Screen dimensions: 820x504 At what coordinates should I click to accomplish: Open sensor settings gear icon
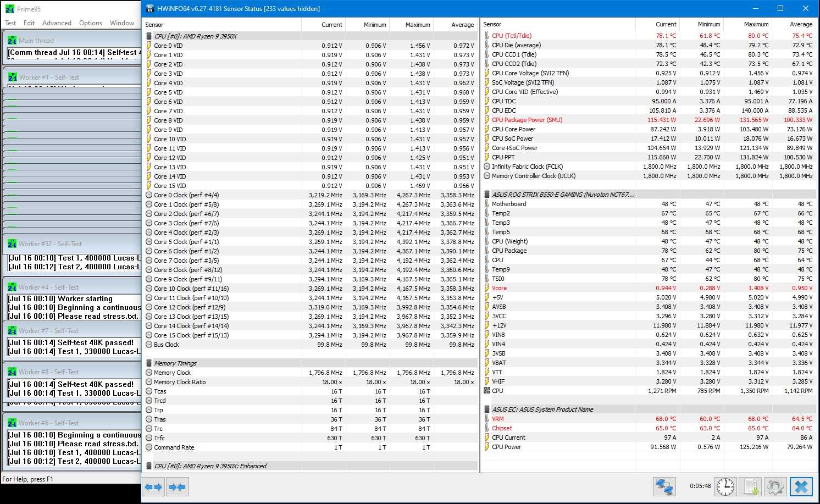(x=775, y=487)
